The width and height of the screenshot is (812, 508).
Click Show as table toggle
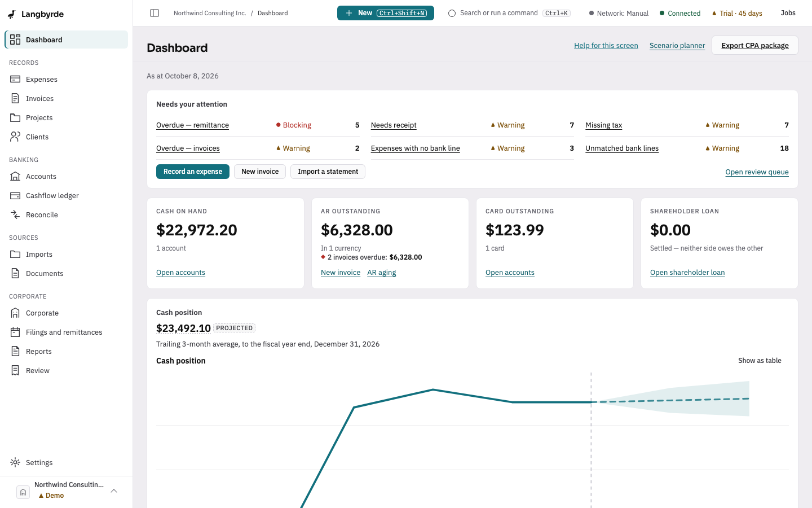tap(760, 361)
